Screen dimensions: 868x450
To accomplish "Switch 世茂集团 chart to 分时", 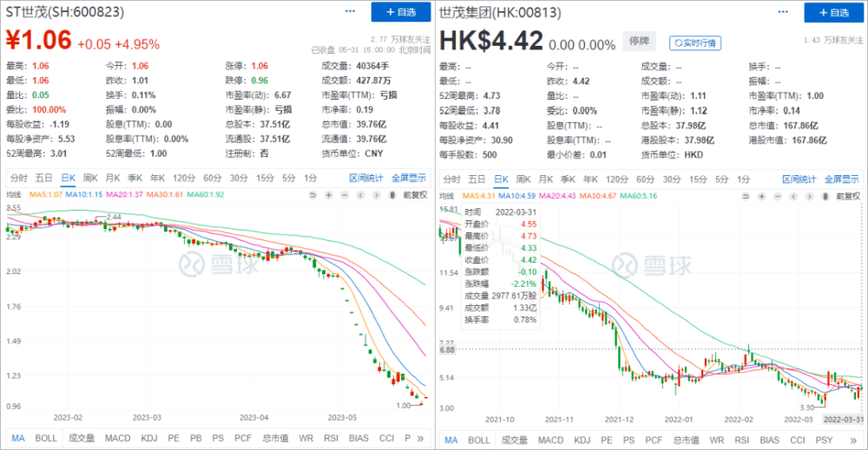I will [451, 179].
